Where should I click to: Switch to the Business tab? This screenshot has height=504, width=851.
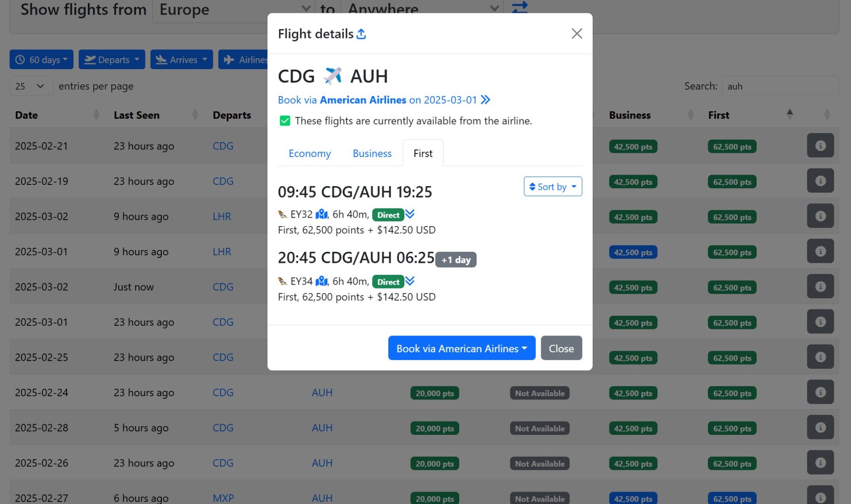(x=372, y=153)
